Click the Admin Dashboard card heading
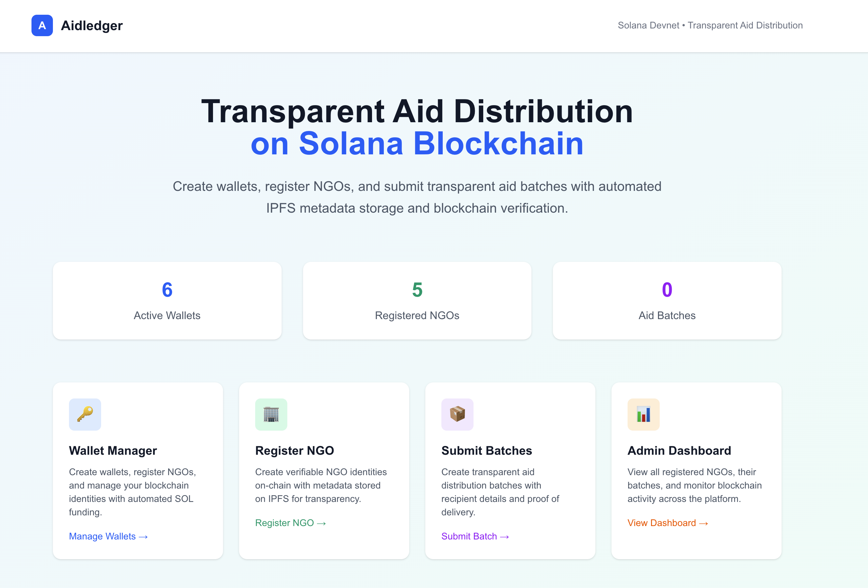The width and height of the screenshot is (868, 588). tap(679, 450)
